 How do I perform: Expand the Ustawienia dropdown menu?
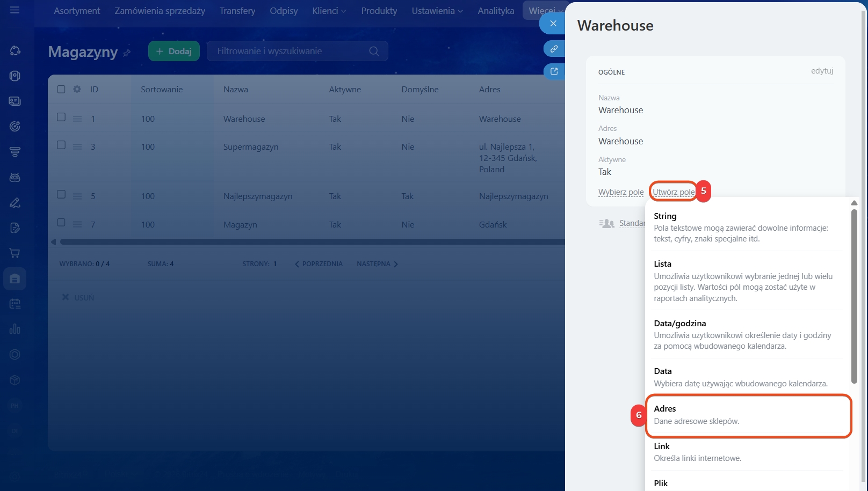click(x=437, y=11)
